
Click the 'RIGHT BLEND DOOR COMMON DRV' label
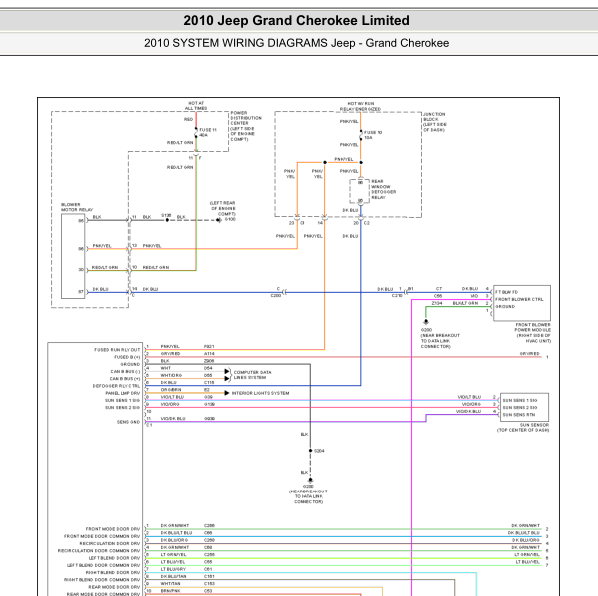click(102, 580)
